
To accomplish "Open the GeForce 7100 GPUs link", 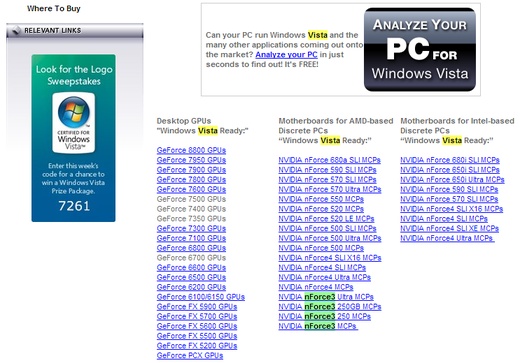I will click(191, 238).
